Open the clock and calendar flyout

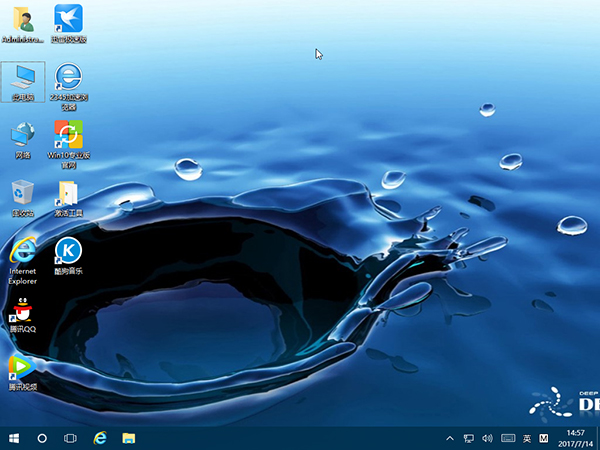point(574,438)
